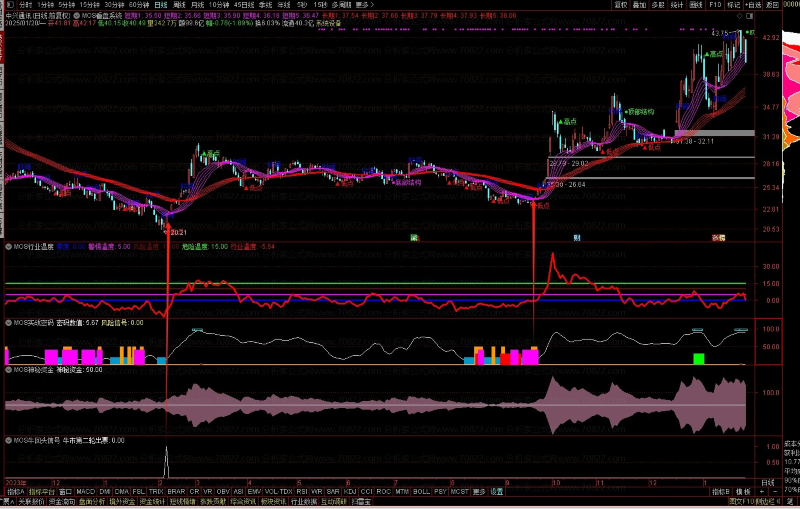Toggle MOS实战密码 indicator round icon
Viewport: 800px width, 509px height.
9,323
